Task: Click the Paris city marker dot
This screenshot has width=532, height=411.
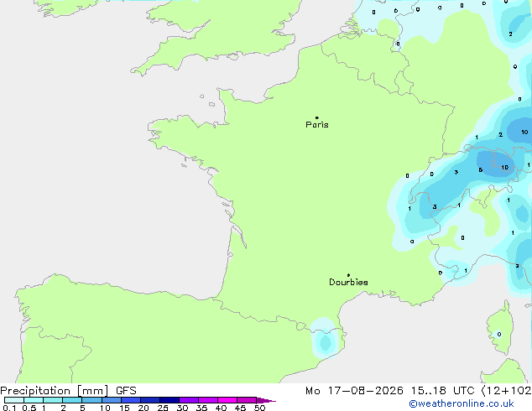Action: [x=317, y=117]
